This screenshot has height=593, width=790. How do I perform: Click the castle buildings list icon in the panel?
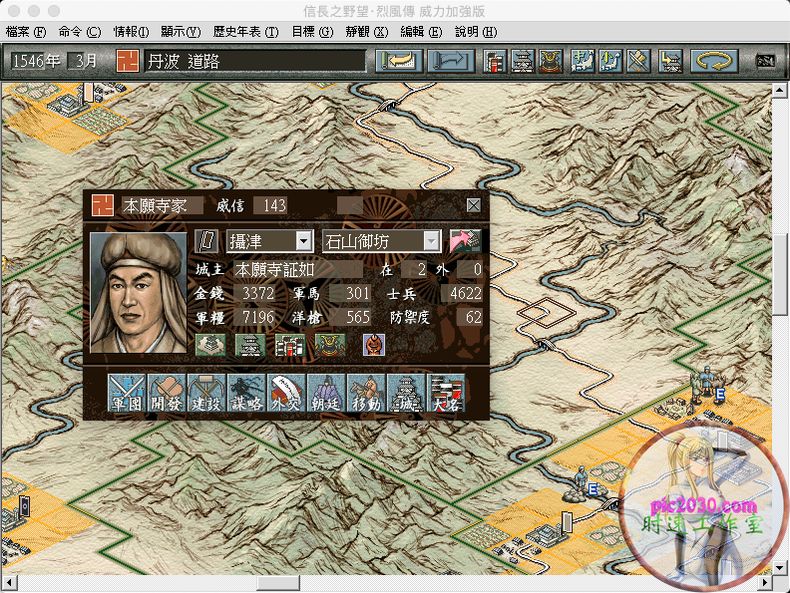(x=290, y=346)
